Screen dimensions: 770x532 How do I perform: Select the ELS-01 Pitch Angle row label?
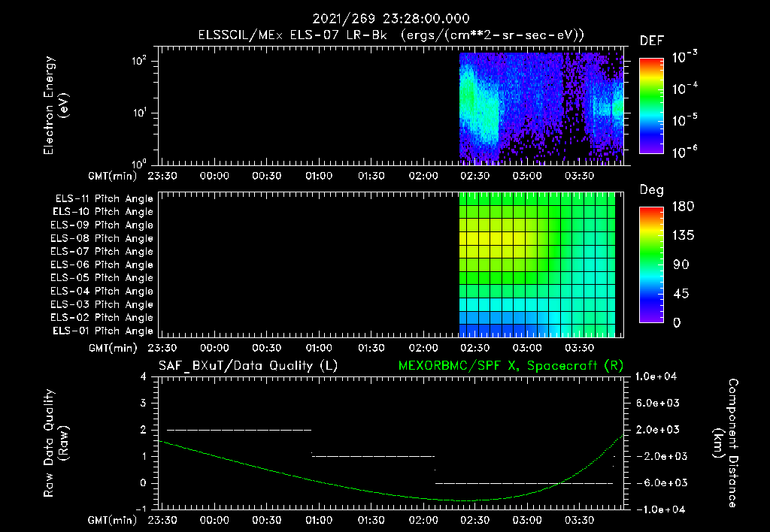coord(103,331)
